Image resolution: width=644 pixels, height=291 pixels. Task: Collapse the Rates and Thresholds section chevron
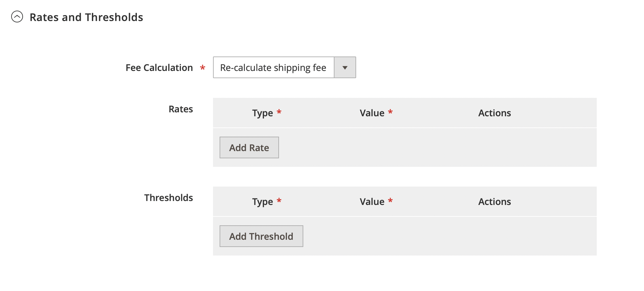(17, 17)
